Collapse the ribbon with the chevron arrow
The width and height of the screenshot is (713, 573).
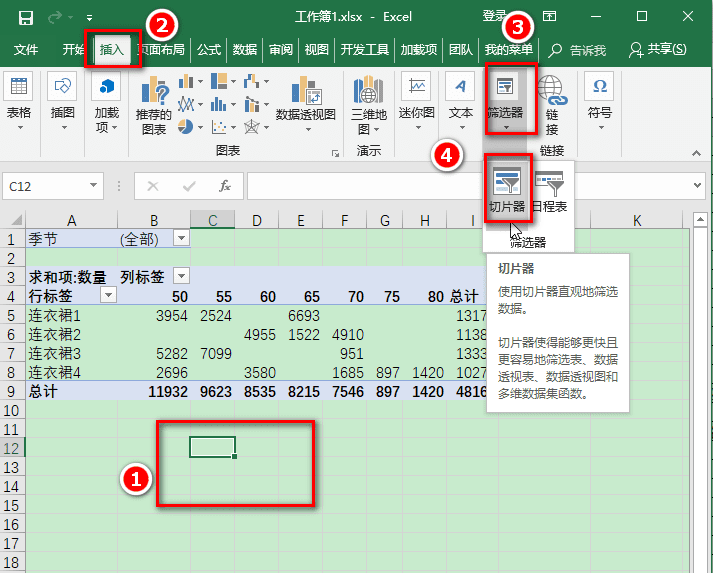tap(697, 153)
